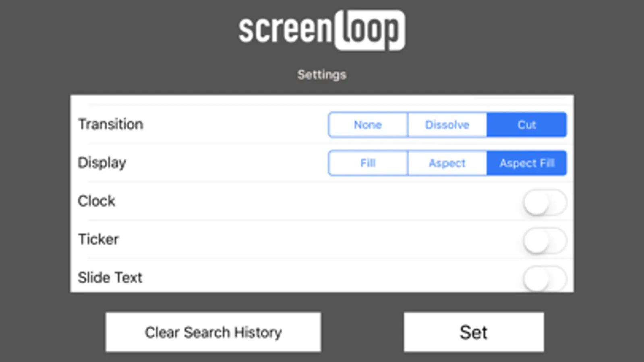Tap the Ticker label text
This screenshot has width=644, height=362.
[x=98, y=239]
